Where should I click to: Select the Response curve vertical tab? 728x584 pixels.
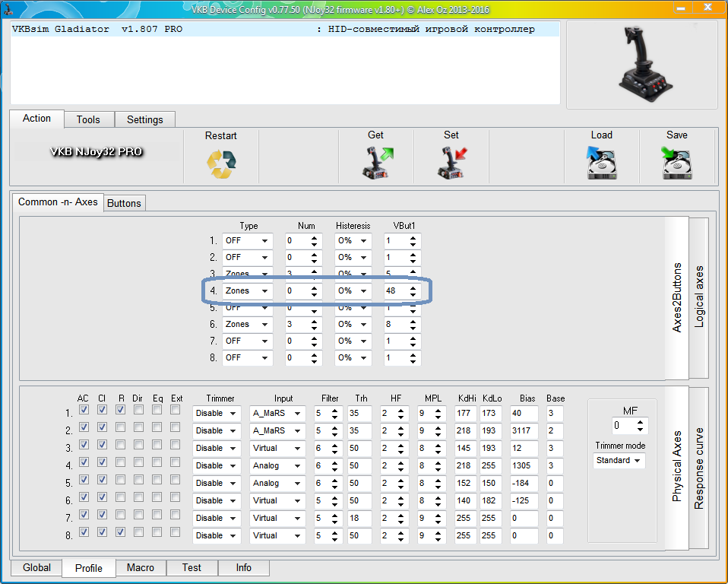(699, 468)
